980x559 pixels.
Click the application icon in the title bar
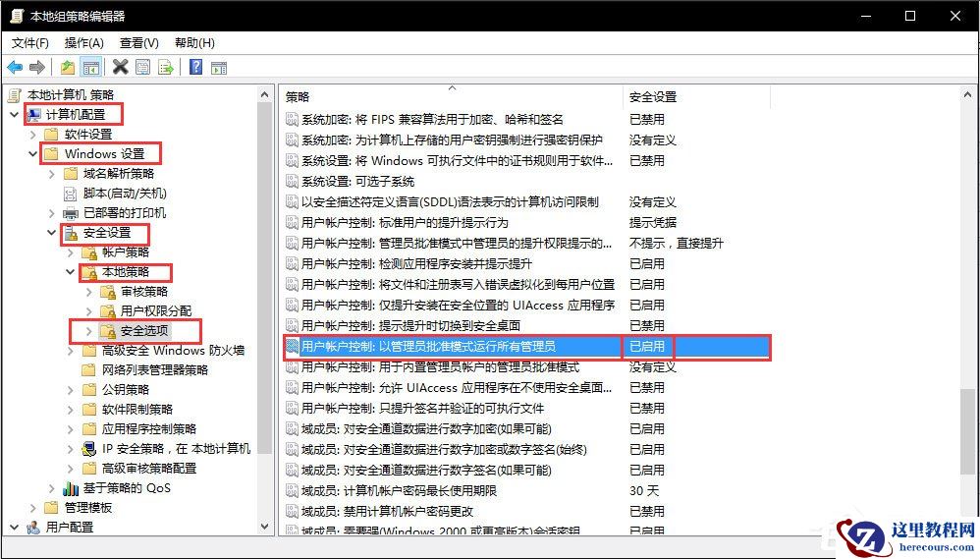point(18,16)
